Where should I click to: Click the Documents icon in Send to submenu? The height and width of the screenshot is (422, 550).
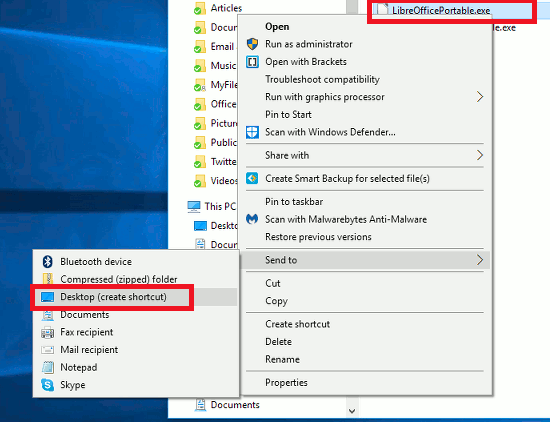[48, 315]
